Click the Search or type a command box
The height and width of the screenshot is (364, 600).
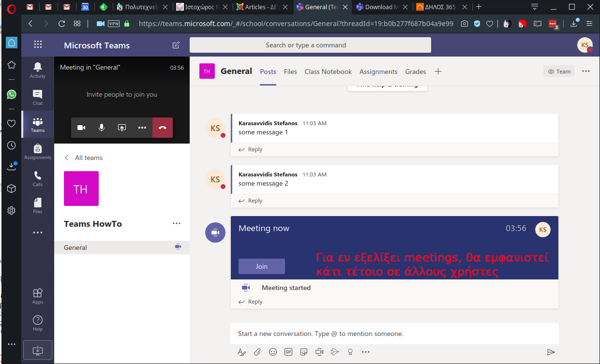click(310, 45)
